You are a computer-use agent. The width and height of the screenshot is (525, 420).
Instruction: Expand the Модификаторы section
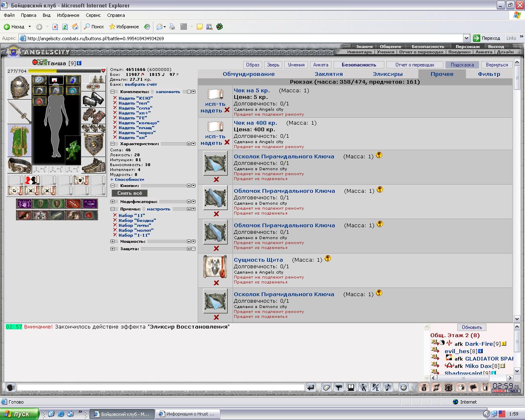coord(112,202)
